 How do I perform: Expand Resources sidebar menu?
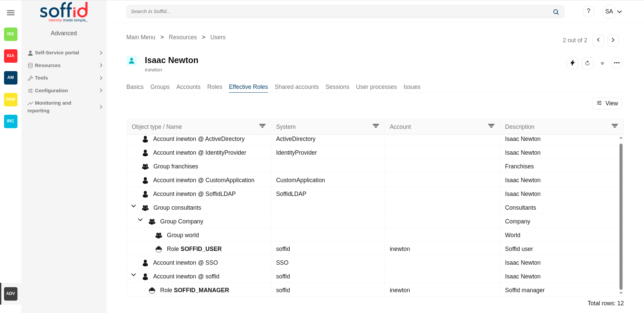coord(65,65)
